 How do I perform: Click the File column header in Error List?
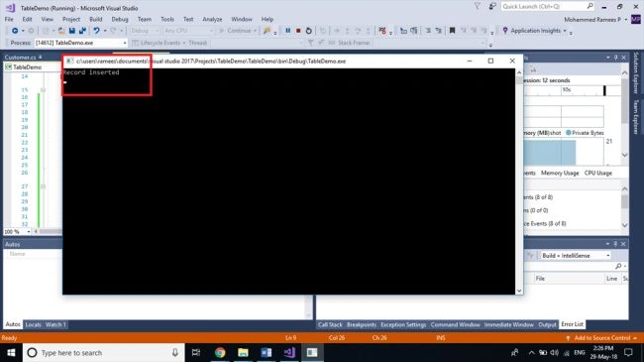pyautogui.click(x=540, y=279)
